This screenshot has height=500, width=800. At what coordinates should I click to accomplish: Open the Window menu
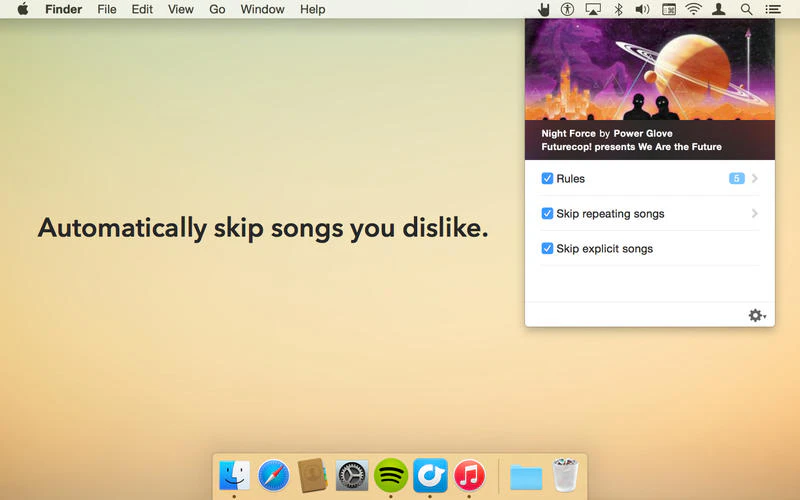point(262,9)
